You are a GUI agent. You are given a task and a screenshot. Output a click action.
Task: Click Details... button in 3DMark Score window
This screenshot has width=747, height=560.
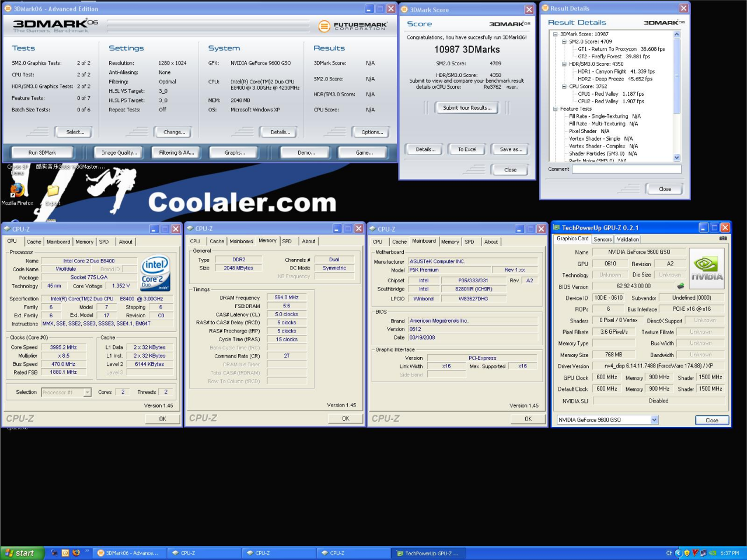click(425, 149)
